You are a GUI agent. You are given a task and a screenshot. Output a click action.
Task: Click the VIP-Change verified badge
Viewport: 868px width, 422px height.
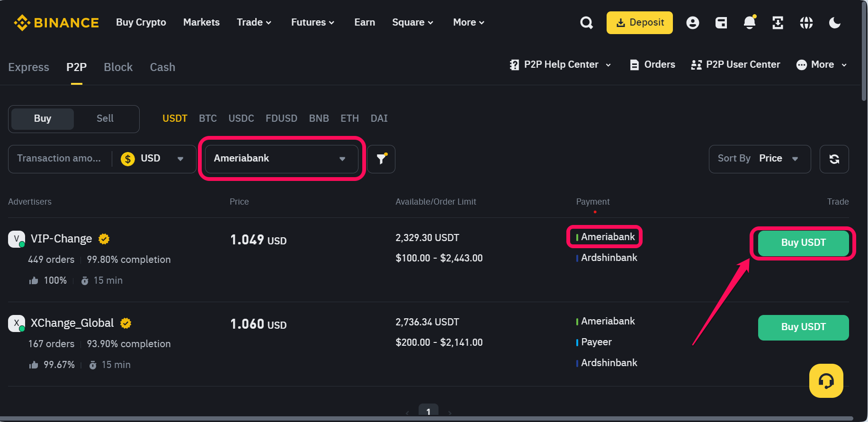pos(104,239)
